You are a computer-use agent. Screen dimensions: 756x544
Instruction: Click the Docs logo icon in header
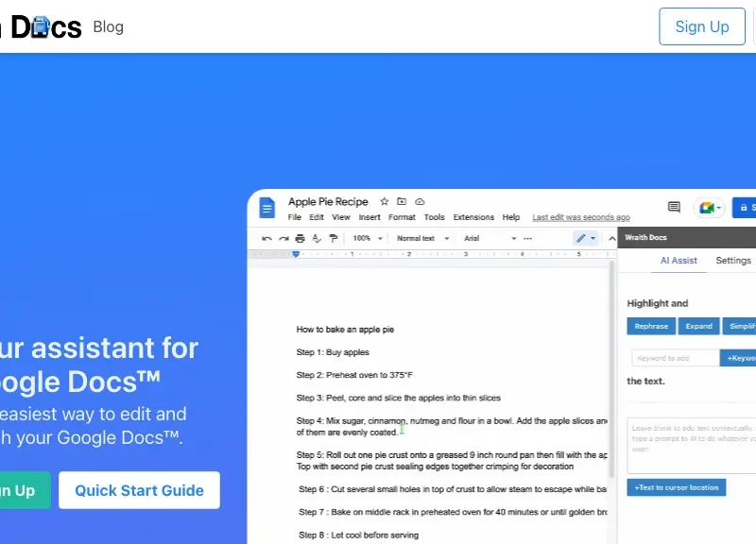tap(41, 26)
